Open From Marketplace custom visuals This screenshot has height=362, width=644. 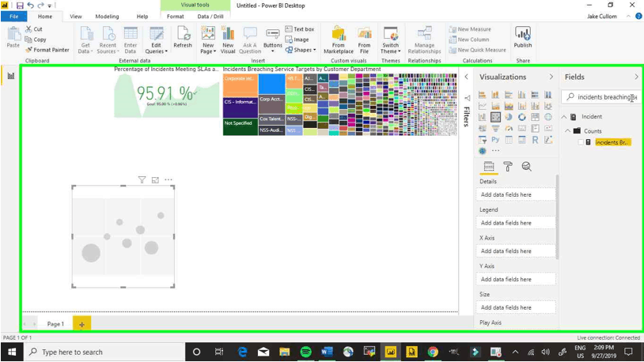(339, 40)
